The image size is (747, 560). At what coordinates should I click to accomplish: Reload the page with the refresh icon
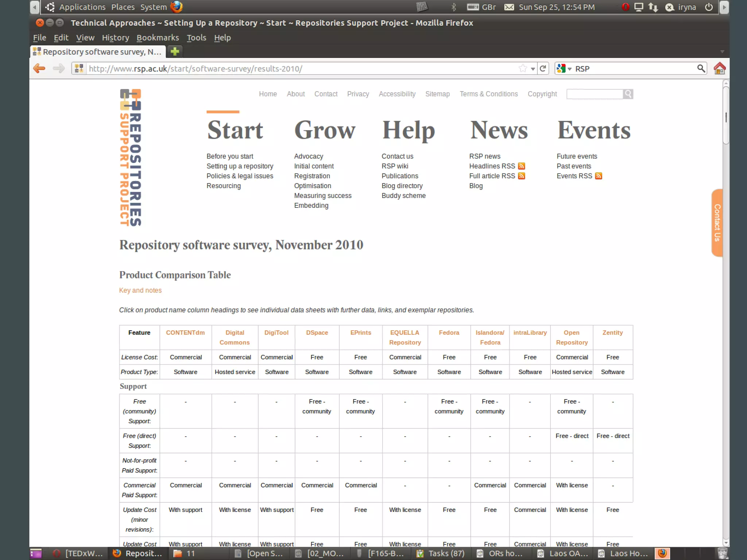(543, 69)
